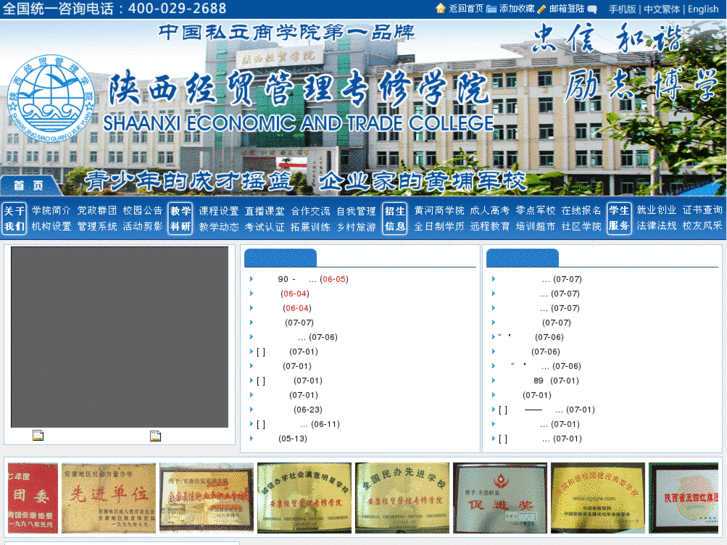Click the pencil icon for 邮箱登陆
727x545 pixels.
coord(541,9)
